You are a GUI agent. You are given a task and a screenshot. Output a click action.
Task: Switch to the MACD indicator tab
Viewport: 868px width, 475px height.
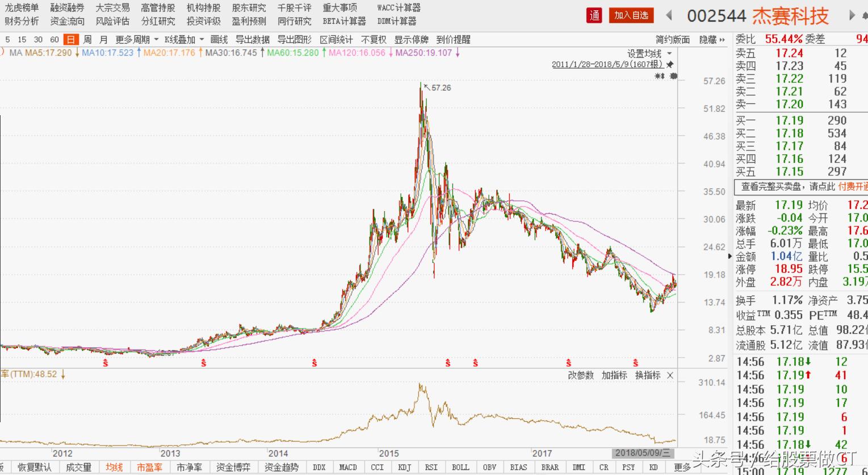[x=348, y=467]
